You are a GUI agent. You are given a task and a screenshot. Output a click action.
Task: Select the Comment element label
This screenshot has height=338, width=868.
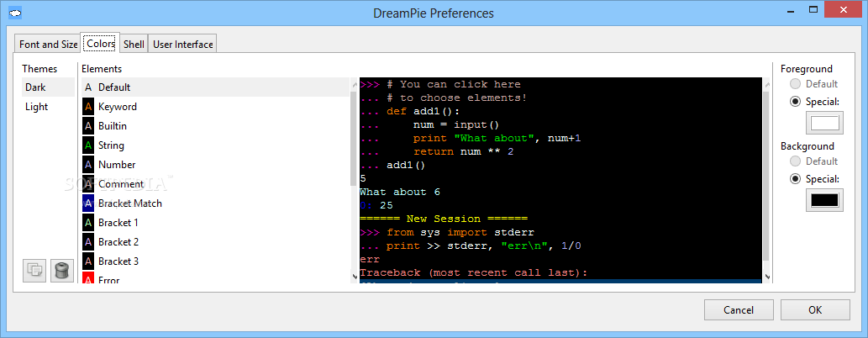click(x=121, y=184)
